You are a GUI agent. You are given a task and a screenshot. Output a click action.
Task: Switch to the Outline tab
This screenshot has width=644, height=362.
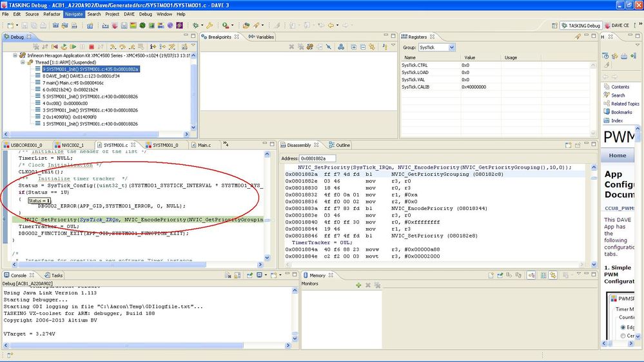coord(340,145)
